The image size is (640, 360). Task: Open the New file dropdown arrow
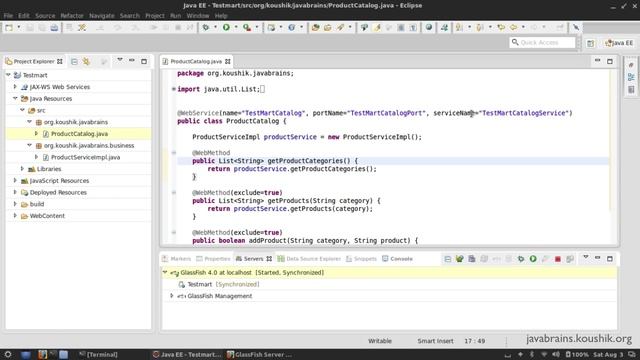click(19, 27)
